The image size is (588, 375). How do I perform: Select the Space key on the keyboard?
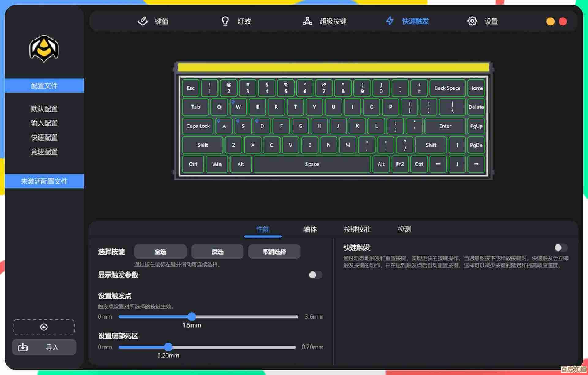click(312, 164)
